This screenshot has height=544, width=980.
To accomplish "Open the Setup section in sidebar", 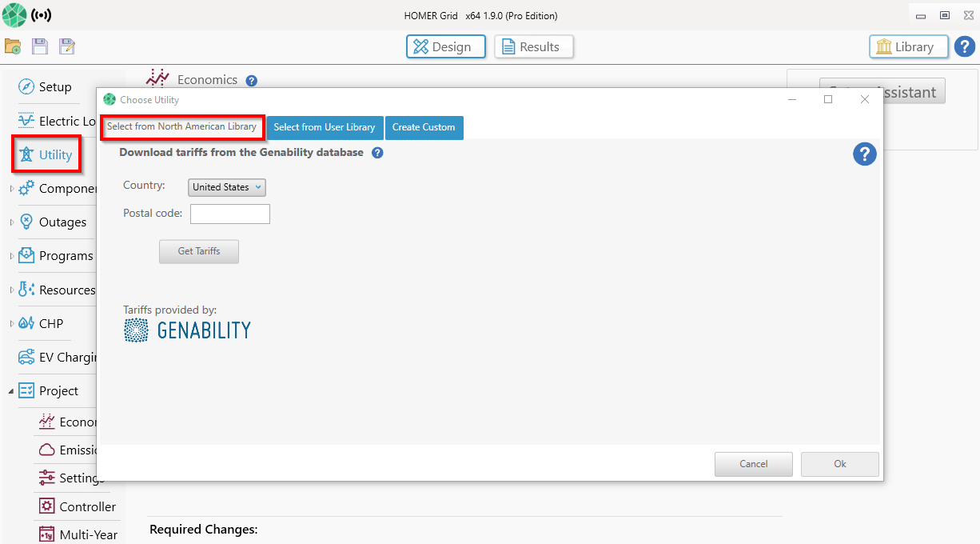I will click(x=54, y=87).
